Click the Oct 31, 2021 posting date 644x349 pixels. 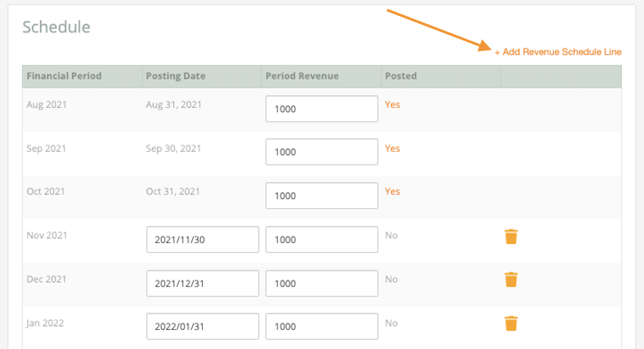pos(173,192)
